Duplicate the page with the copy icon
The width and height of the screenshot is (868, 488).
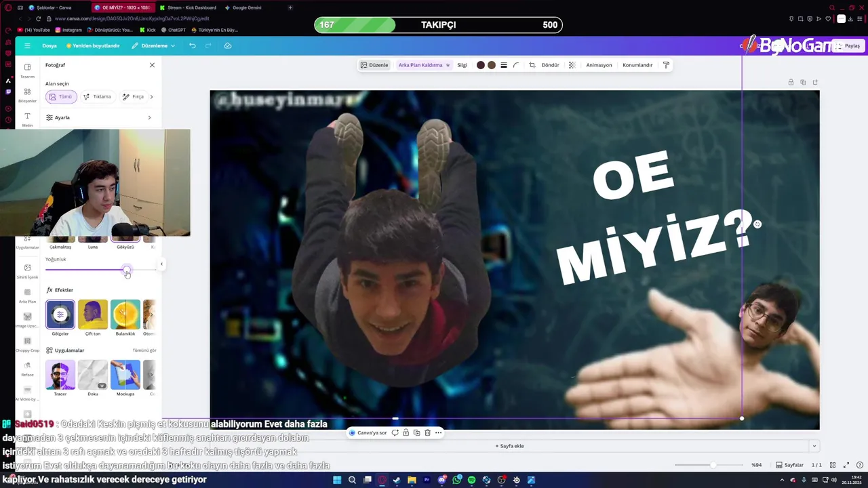point(803,82)
